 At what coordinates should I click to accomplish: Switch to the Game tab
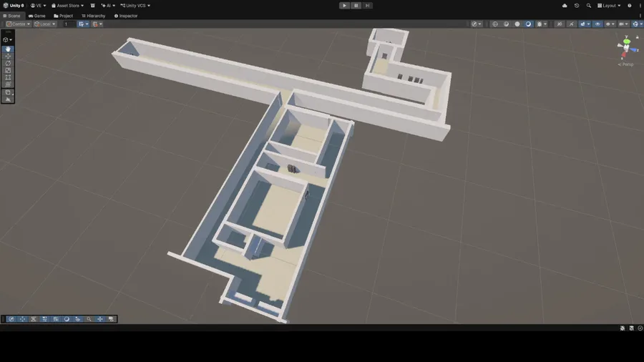click(37, 16)
